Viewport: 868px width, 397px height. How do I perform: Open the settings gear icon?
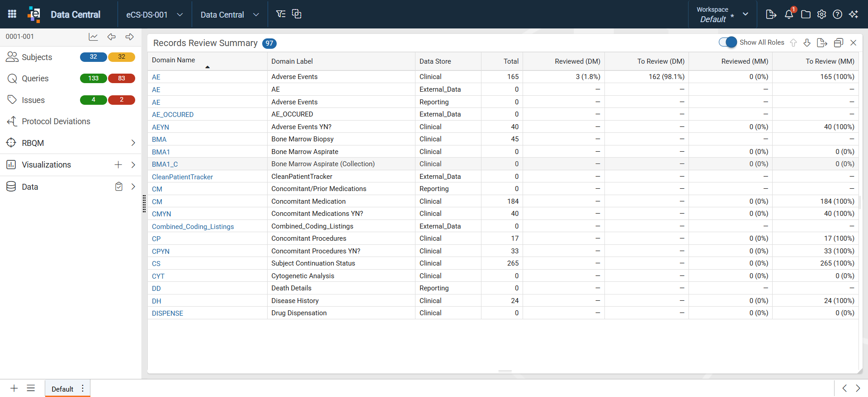[x=821, y=14]
